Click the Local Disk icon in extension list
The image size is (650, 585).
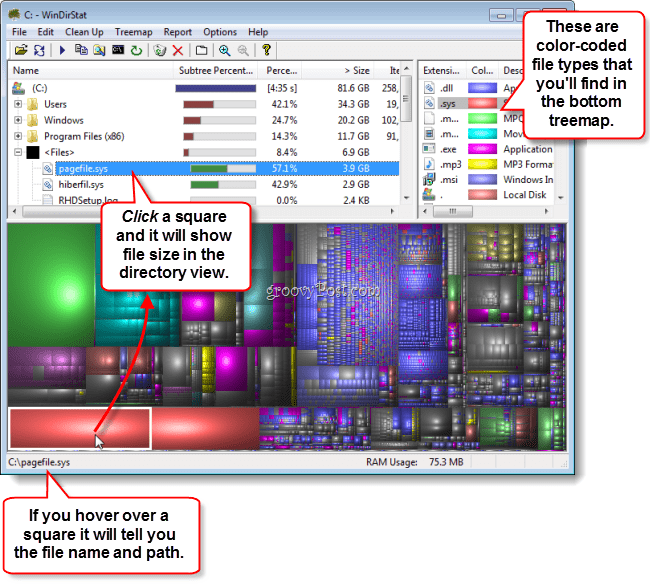pyautogui.click(x=429, y=194)
